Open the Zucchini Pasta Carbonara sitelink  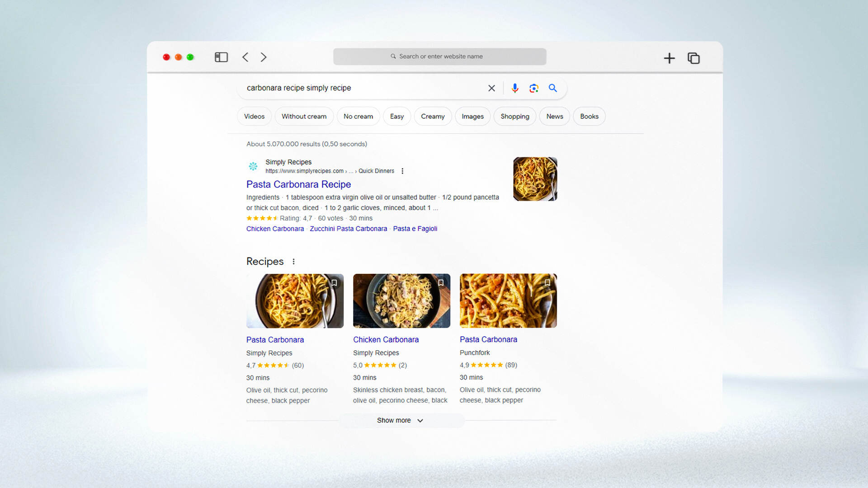pyautogui.click(x=348, y=229)
